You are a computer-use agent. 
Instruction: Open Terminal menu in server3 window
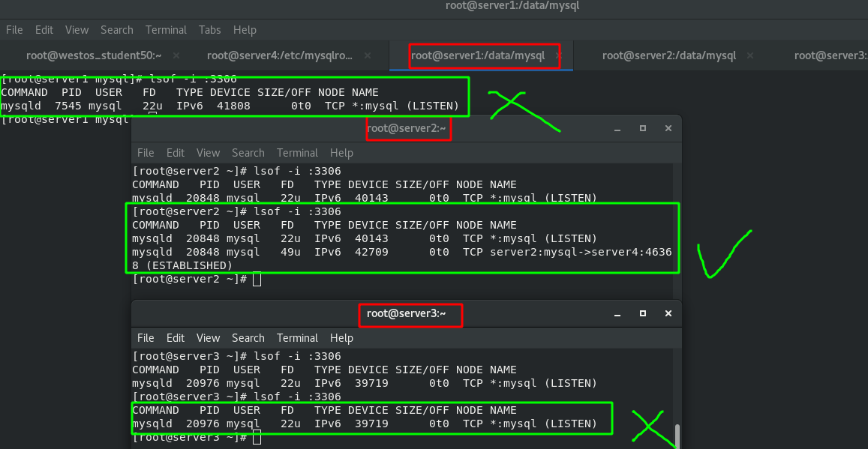(x=297, y=338)
